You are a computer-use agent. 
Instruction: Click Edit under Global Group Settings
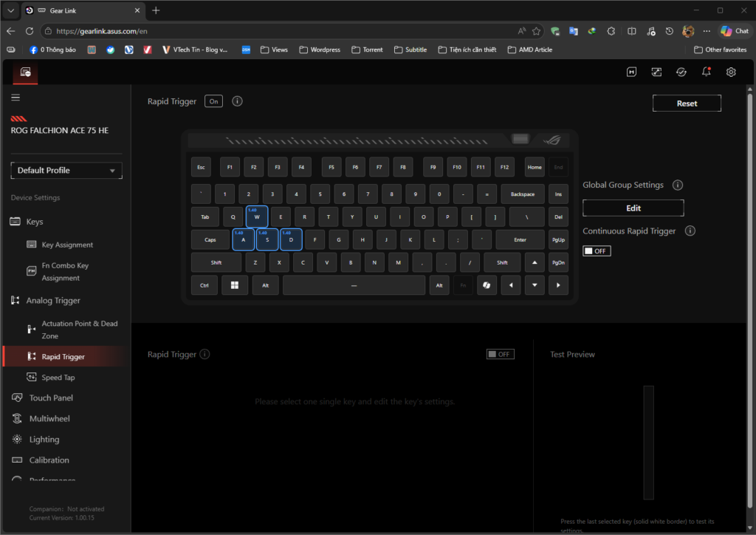[x=633, y=208]
